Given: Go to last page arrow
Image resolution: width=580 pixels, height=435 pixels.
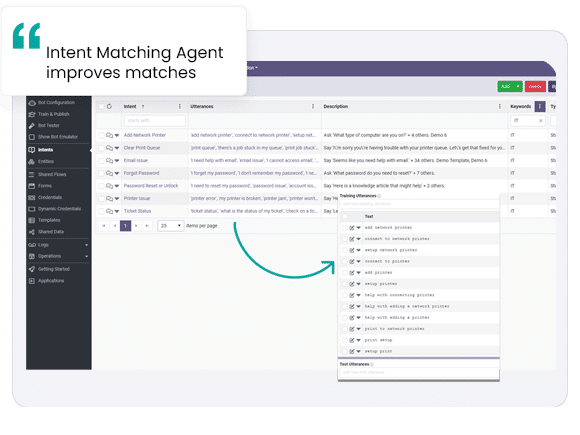Looking at the screenshot, I should [x=147, y=226].
